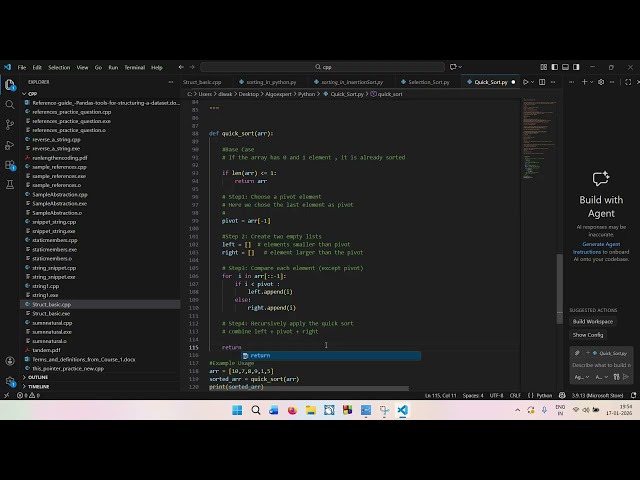
Task: Open the Extensions view
Action: (10, 165)
